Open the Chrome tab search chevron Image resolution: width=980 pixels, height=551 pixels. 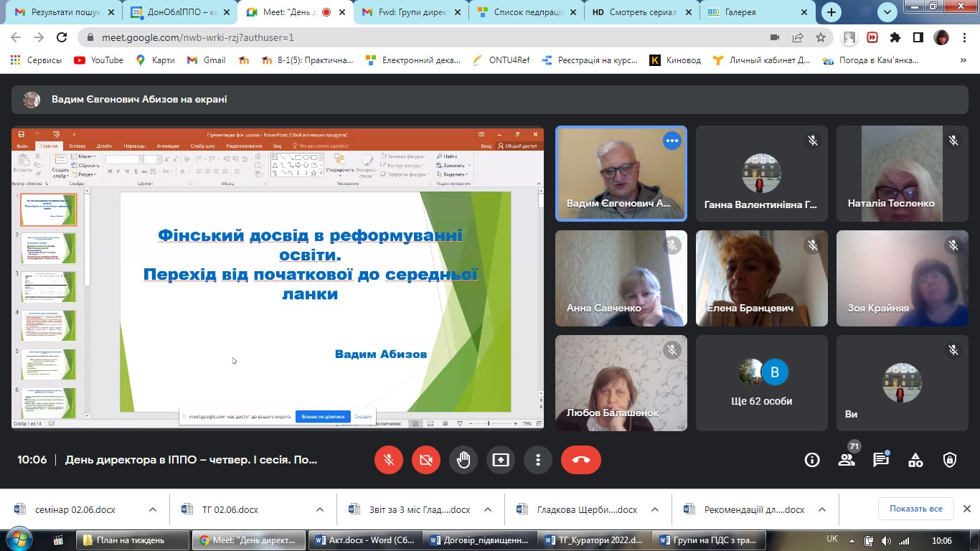888,11
